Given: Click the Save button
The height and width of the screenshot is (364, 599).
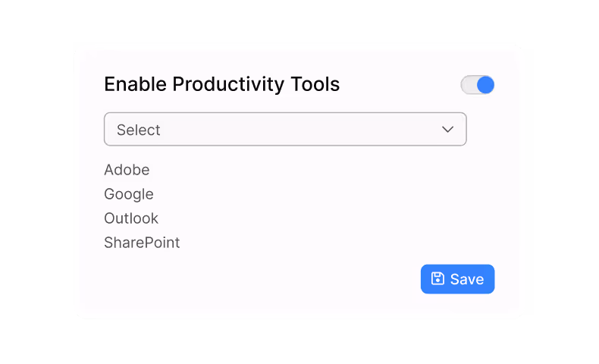Looking at the screenshot, I should click(x=457, y=279).
